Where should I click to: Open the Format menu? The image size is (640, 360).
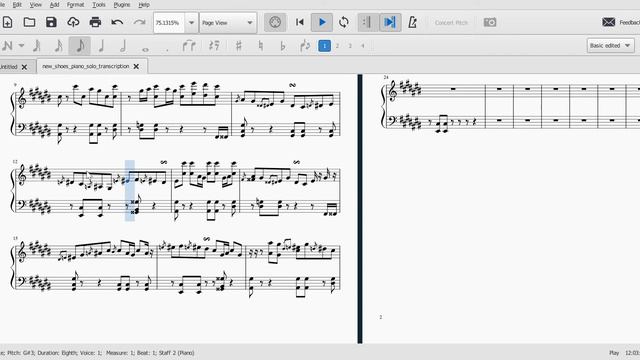coord(75,5)
